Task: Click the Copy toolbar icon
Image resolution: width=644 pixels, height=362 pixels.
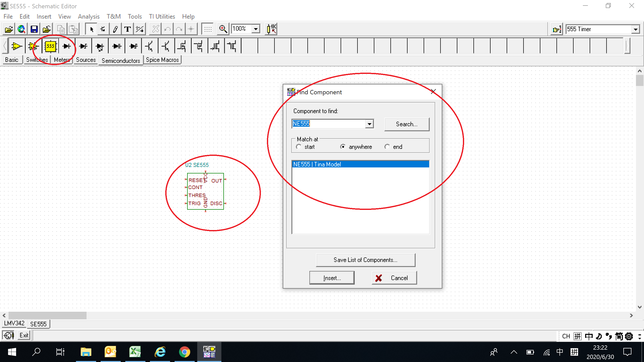Action: coord(61,29)
